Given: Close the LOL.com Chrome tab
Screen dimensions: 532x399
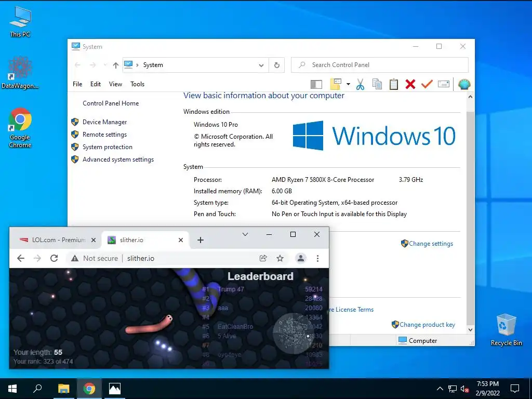Looking at the screenshot, I should 94,240.
